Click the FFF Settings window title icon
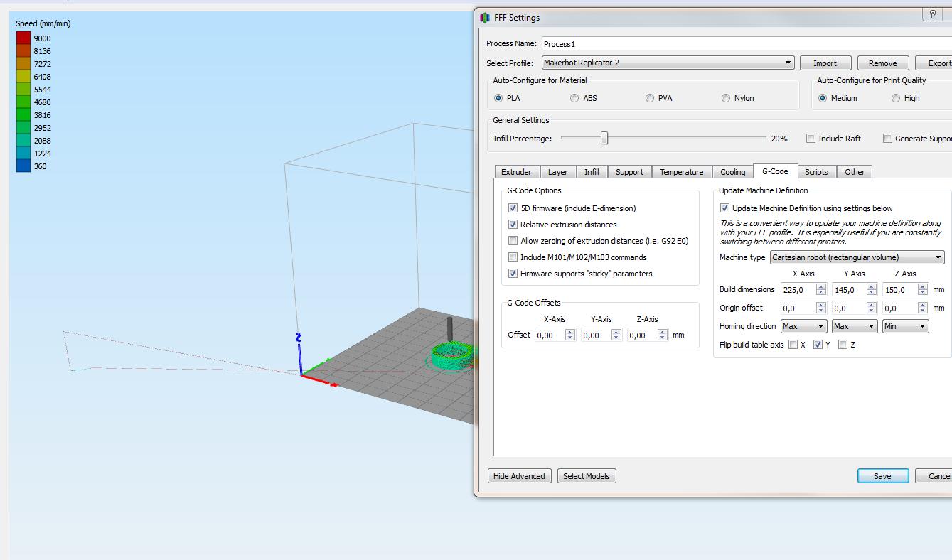The height and width of the screenshot is (560, 952). click(485, 18)
